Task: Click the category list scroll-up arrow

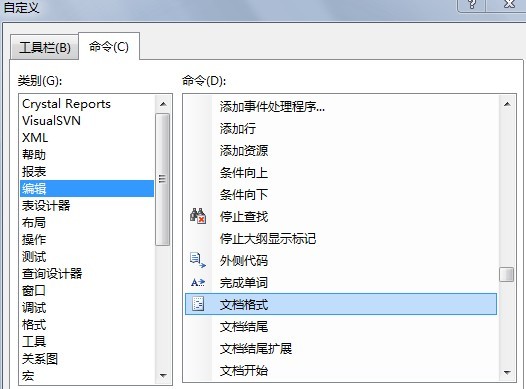Action: [x=163, y=104]
